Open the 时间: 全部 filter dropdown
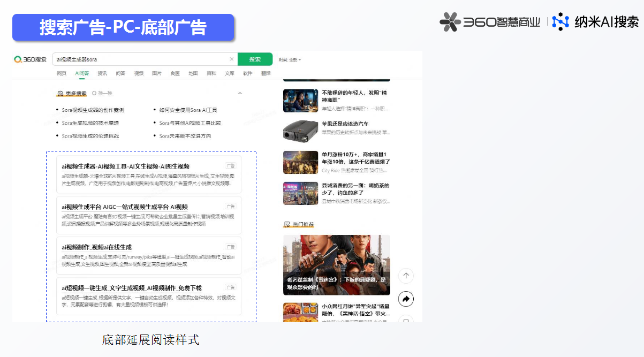644x357 pixels. pyautogui.click(x=290, y=59)
